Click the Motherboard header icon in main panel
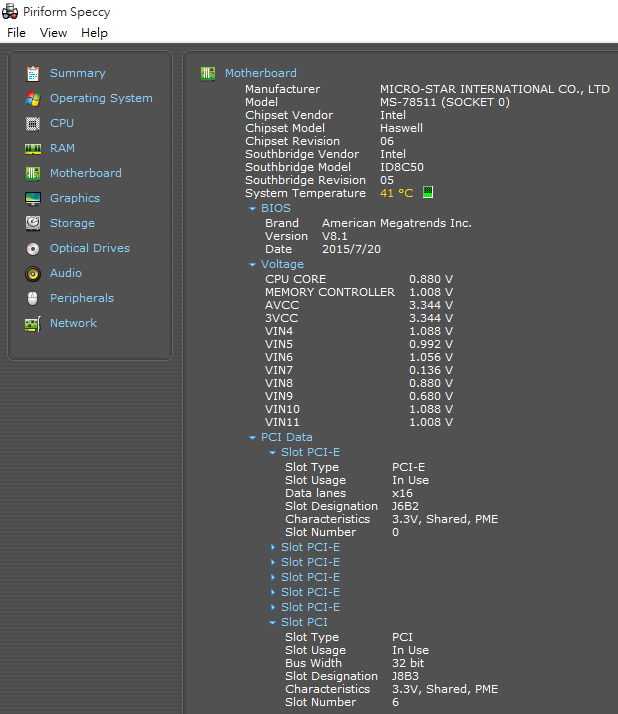Screen dimensions: 618x714 coord(208,73)
